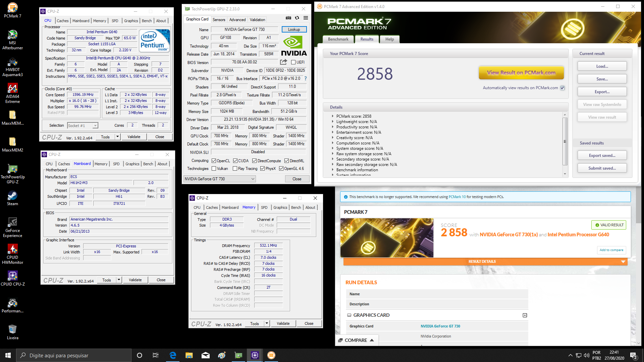
Task: Open Cortana circle icon in taskbar
Action: pos(140,355)
